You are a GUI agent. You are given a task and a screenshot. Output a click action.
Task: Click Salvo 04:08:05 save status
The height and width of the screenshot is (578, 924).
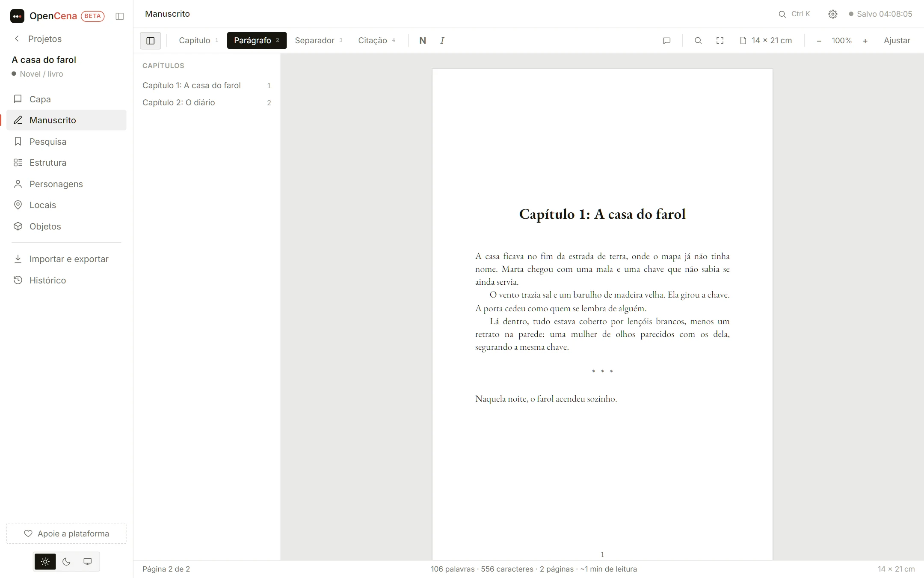click(x=881, y=14)
